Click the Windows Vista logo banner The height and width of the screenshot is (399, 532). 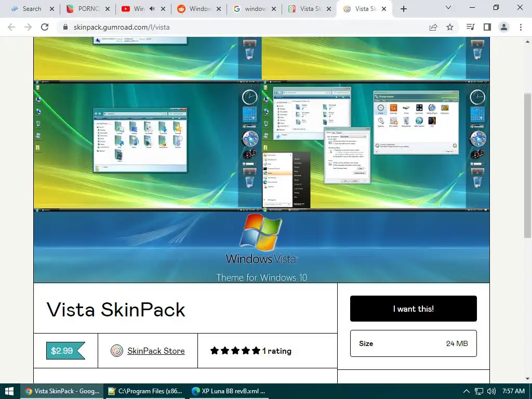pos(261,247)
